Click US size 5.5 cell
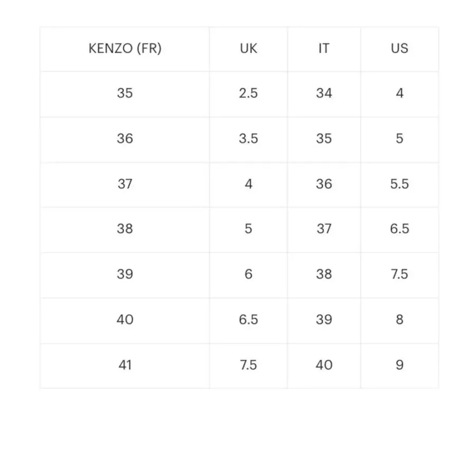 coord(399,184)
